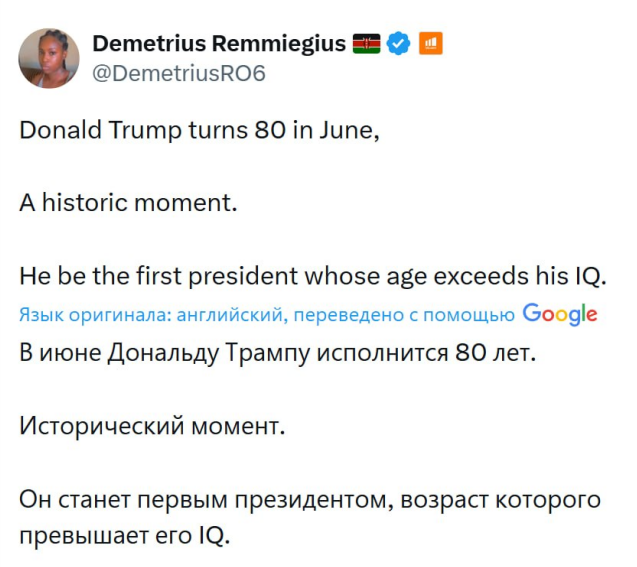The height and width of the screenshot is (567, 637).
Task: Click the Kenya flag emoji
Action: [x=367, y=44]
